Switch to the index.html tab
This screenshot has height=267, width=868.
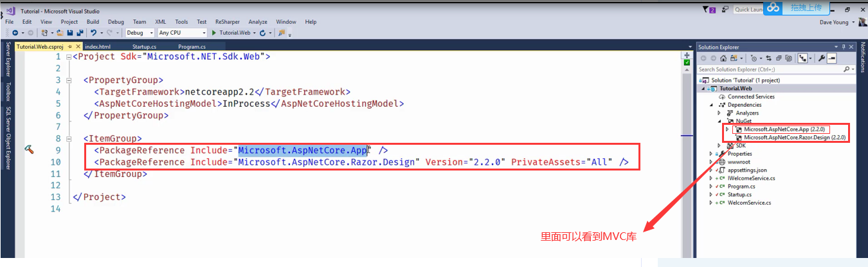pyautogui.click(x=98, y=47)
